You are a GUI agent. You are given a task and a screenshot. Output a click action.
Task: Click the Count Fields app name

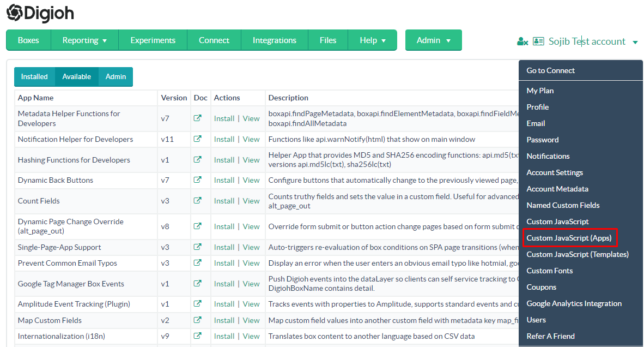pyautogui.click(x=39, y=201)
